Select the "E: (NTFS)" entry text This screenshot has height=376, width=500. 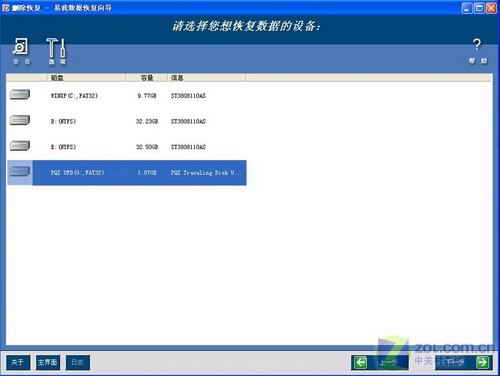coord(63,147)
